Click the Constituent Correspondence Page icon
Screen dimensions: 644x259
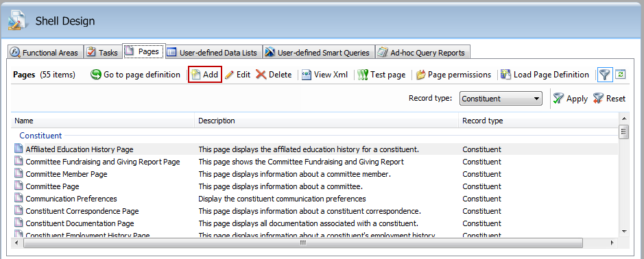tap(19, 210)
